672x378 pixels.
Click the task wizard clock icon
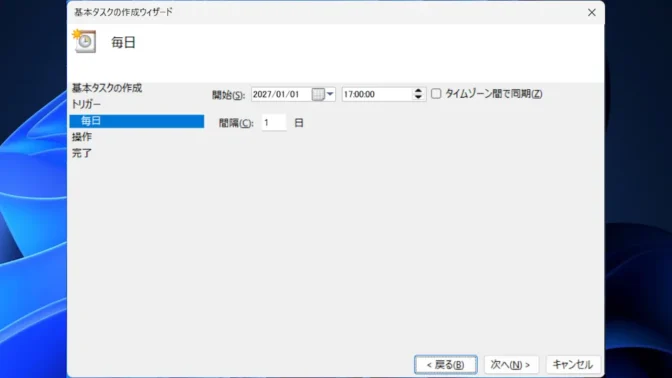coord(84,41)
